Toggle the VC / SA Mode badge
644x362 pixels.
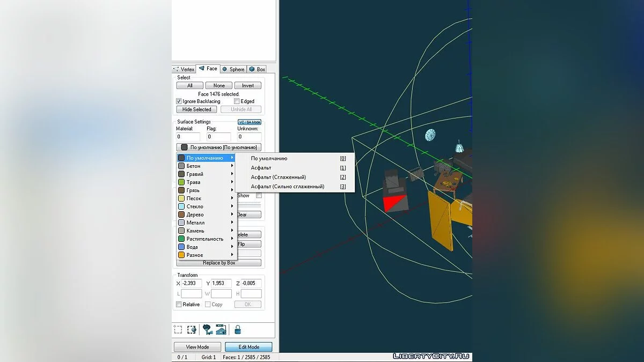pyautogui.click(x=250, y=122)
